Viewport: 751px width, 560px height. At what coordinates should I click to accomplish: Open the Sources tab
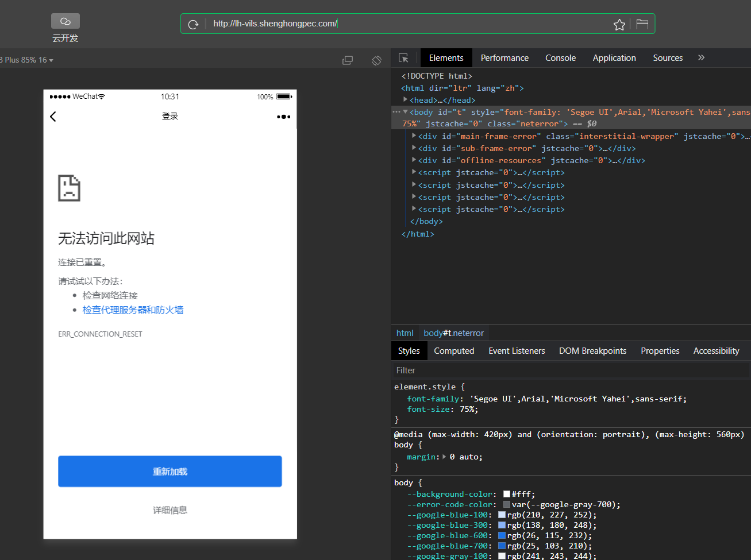668,58
